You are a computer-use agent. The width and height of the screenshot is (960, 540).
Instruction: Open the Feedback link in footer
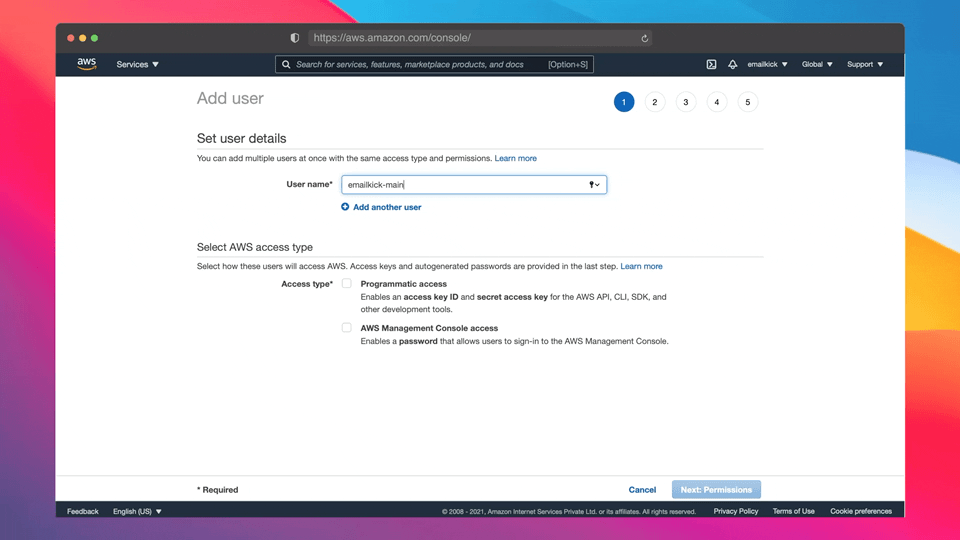83,511
